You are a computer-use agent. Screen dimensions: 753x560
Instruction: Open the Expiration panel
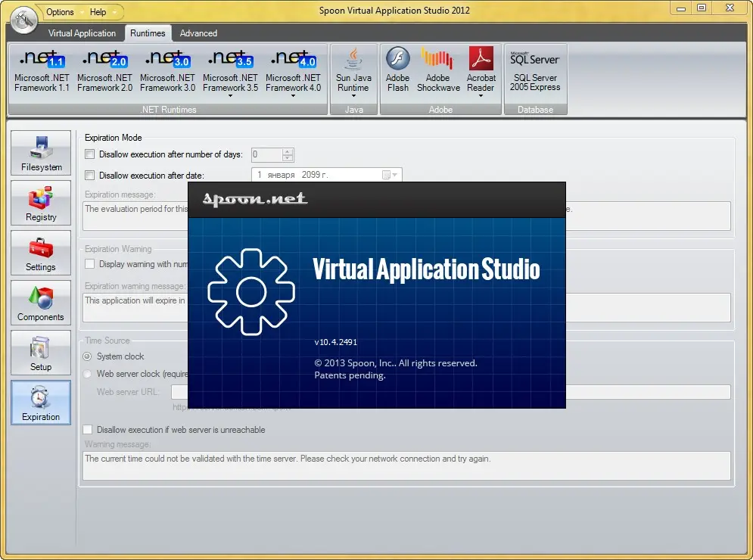41,403
